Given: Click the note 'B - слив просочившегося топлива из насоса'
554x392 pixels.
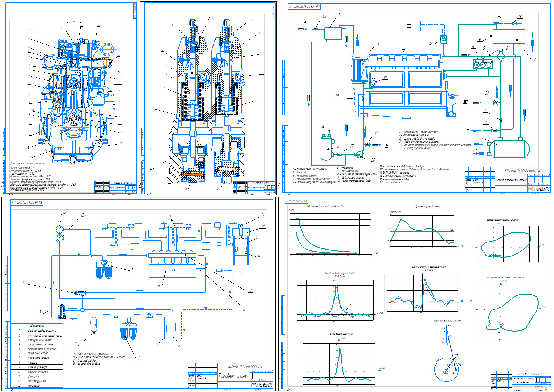Looking at the screenshot, I should pyautogui.click(x=99, y=357).
